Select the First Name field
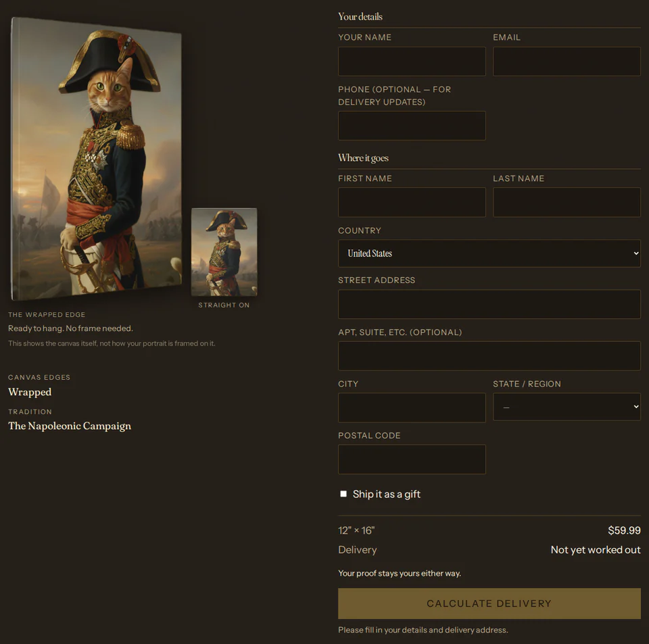Viewport: 649px width, 644px height. tap(412, 202)
